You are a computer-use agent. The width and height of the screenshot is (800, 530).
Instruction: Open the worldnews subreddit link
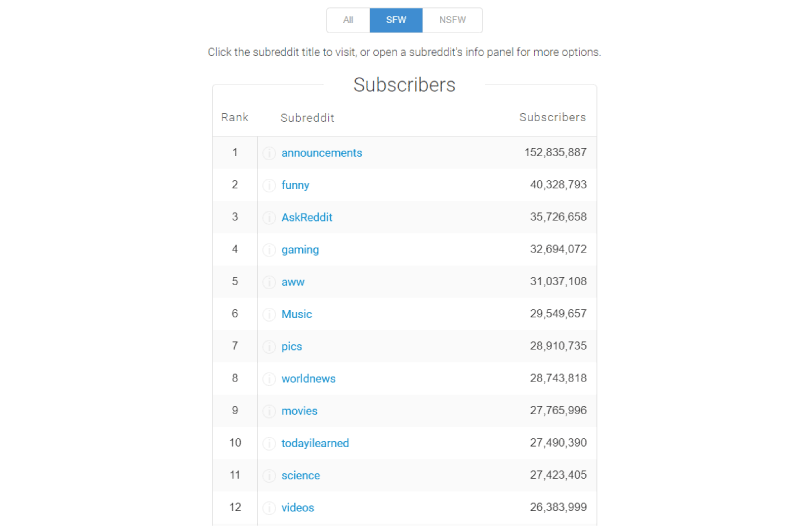pos(308,378)
